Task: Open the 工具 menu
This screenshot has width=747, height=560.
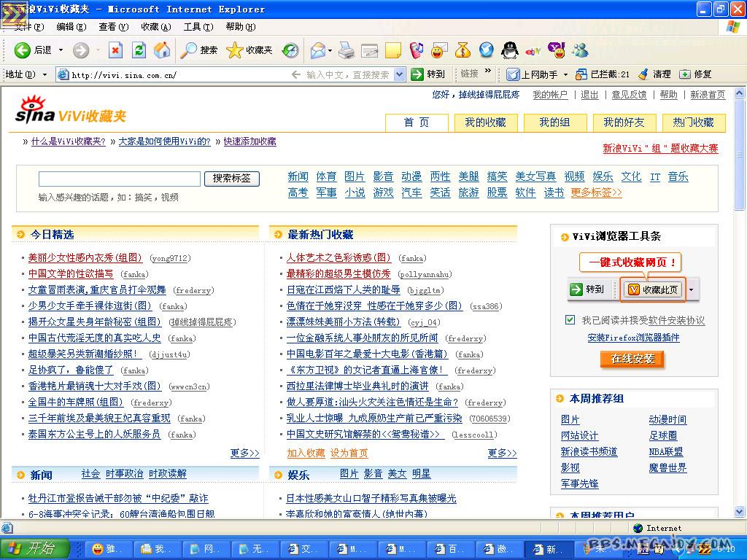Action: 198,27
